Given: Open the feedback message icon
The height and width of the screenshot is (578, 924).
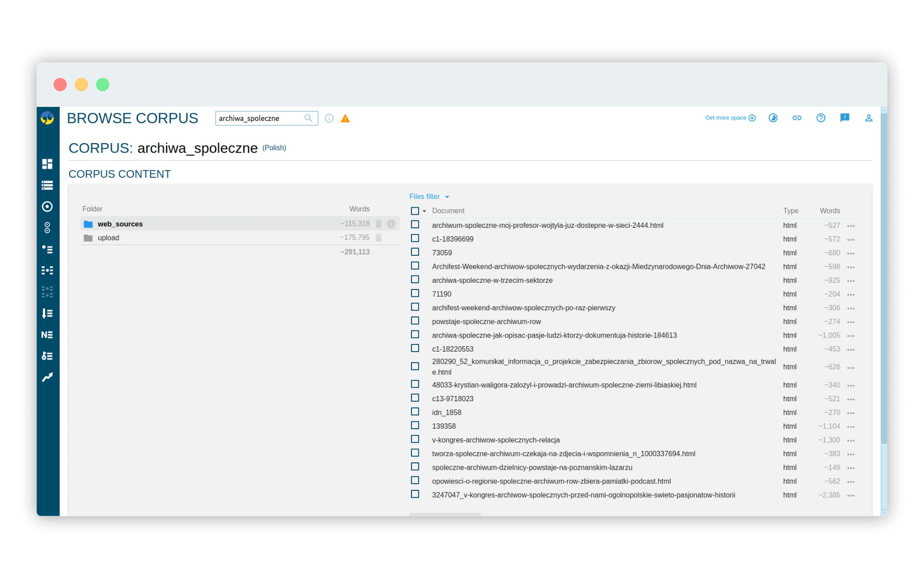Looking at the screenshot, I should coord(845,118).
